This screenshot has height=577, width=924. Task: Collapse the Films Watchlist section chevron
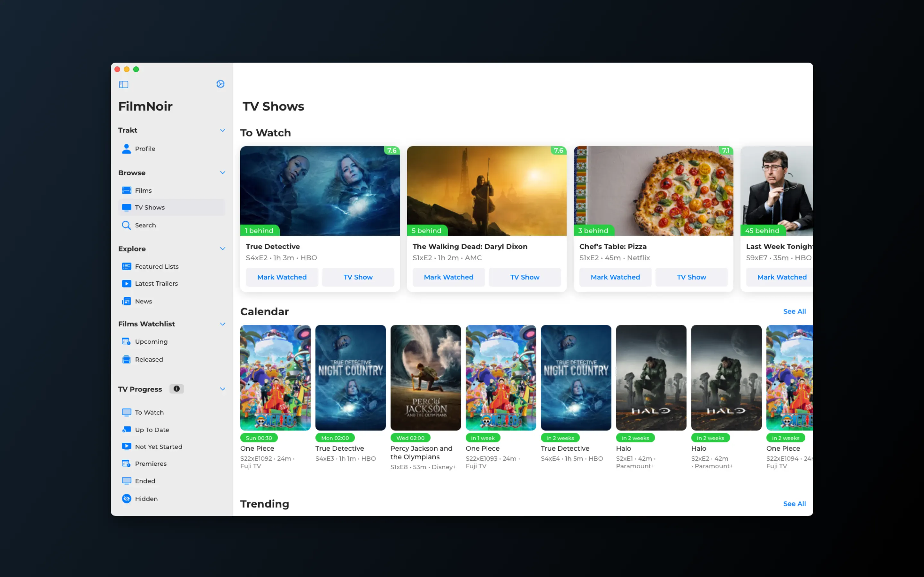click(223, 324)
